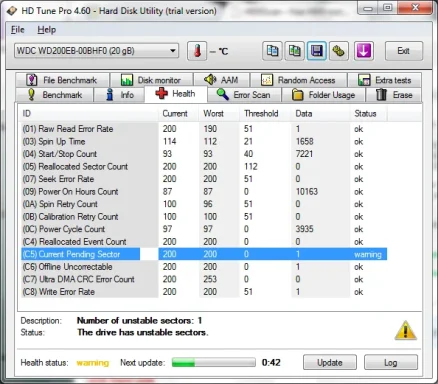
Task: Click 'The drive has unstable sectors.' text
Action: [x=143, y=332]
